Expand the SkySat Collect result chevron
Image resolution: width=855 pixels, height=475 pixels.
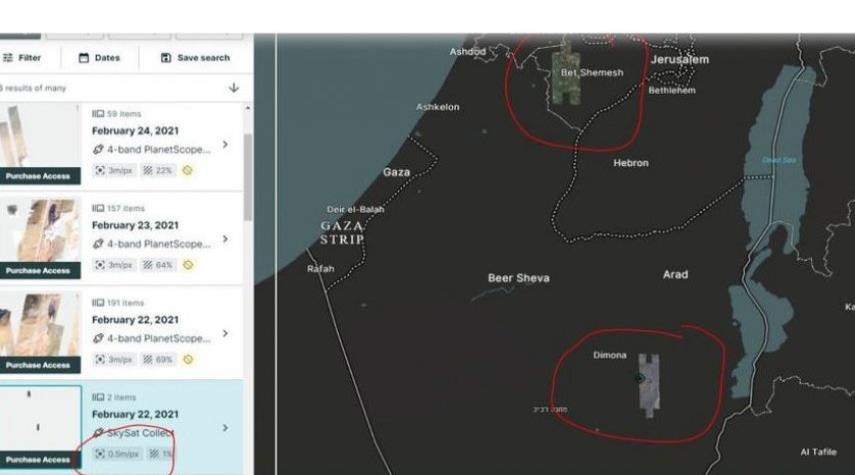point(224,428)
